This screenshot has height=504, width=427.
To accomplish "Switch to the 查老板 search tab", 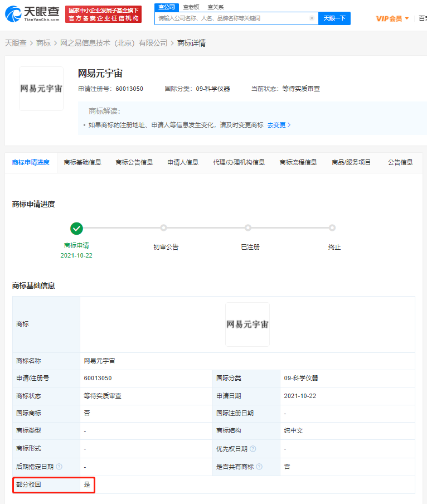I will point(191,7).
